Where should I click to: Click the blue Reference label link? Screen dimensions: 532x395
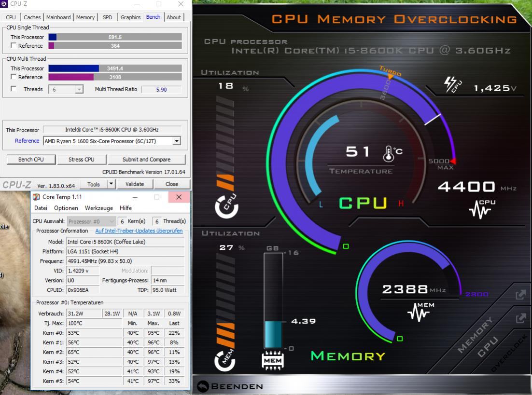point(27,141)
